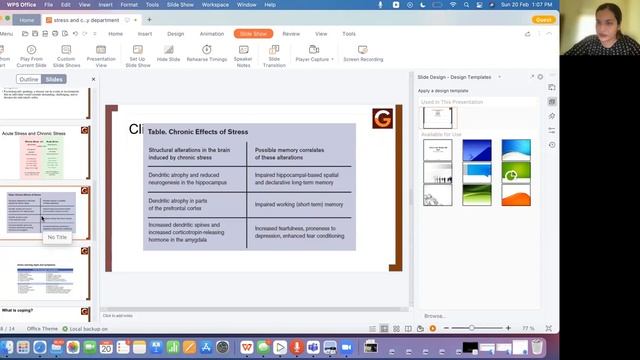This screenshot has height=360, width=640.
Task: Click the share icon at ribbon right
Action: (x=527, y=34)
